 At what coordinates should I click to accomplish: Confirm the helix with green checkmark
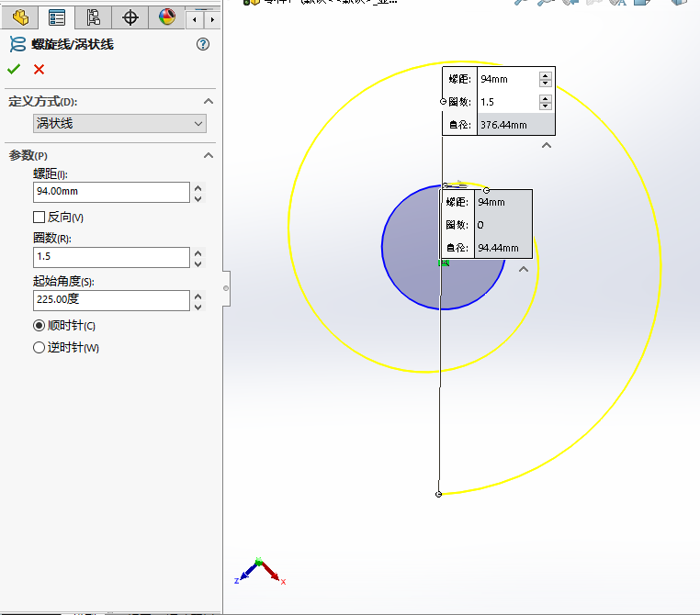(x=14, y=69)
